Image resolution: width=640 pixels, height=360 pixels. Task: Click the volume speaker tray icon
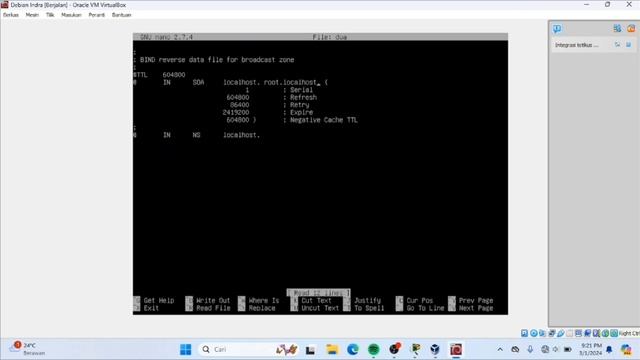click(x=556, y=349)
